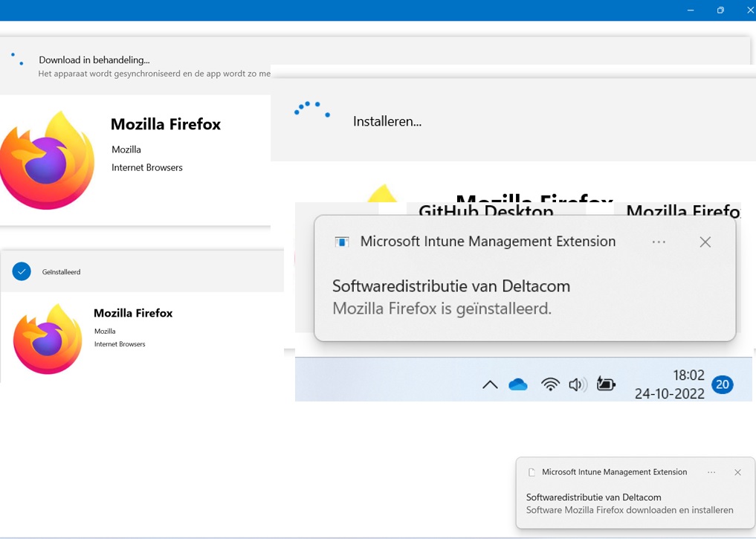
Task: Dismiss the 'downloaden en installeren' notification
Action: click(737, 473)
